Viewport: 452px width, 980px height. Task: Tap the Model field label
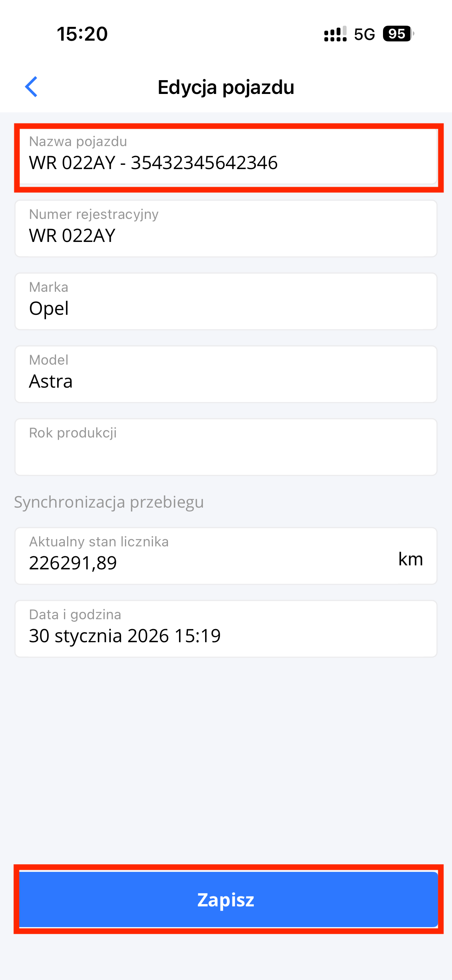[x=49, y=360]
